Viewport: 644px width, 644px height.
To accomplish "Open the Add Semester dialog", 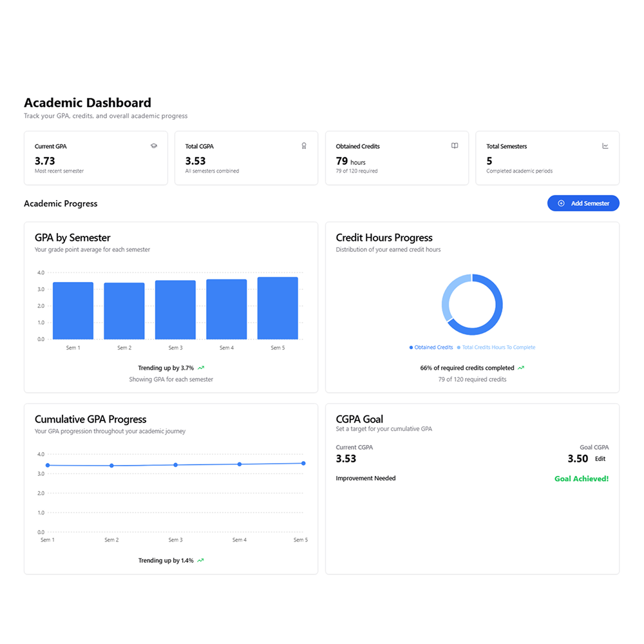I will [x=583, y=203].
